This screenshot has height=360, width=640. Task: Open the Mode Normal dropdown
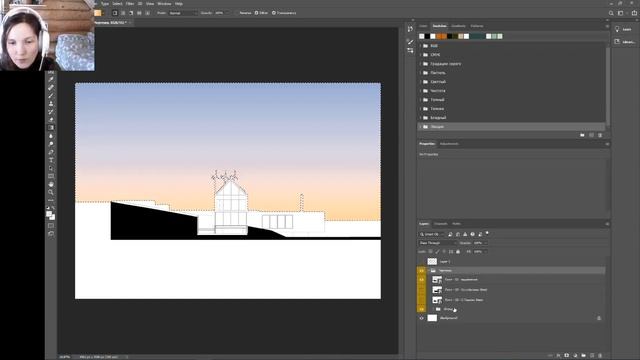point(183,13)
